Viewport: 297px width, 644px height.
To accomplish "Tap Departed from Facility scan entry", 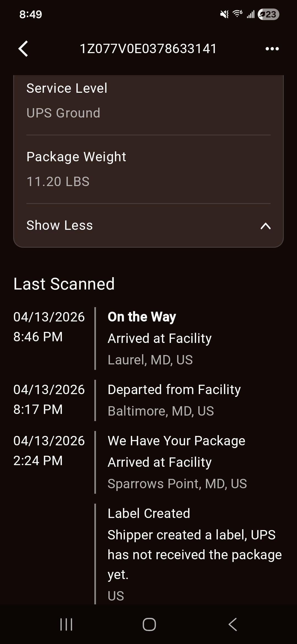I will click(174, 390).
